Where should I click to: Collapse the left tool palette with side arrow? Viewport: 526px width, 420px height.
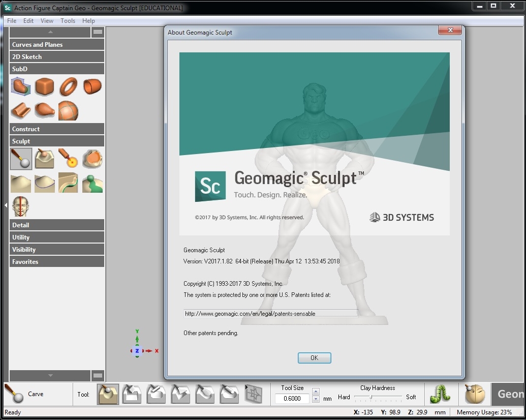point(6,205)
